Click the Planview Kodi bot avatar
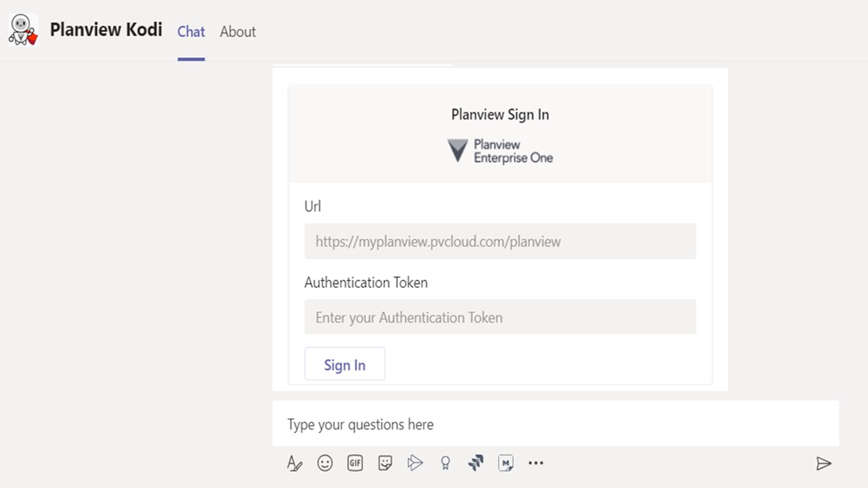868x488 pixels. coord(23,30)
